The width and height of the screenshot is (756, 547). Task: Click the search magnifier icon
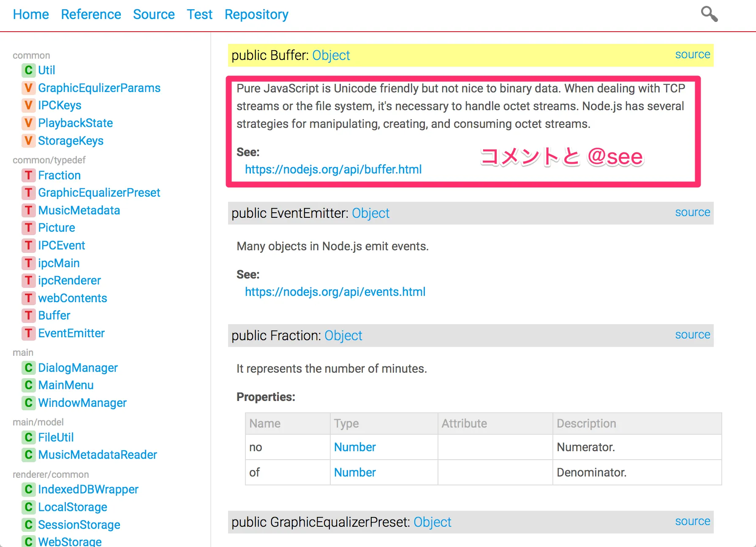(709, 14)
